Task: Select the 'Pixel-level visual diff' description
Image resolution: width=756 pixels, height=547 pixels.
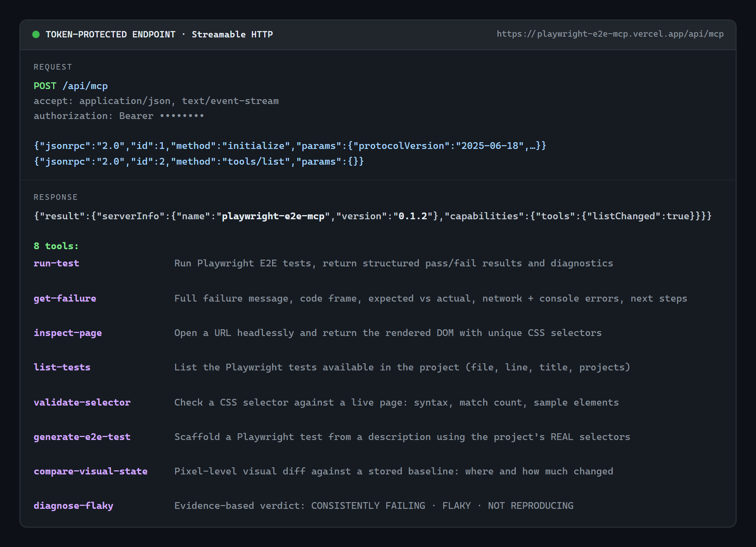Action: point(394,471)
